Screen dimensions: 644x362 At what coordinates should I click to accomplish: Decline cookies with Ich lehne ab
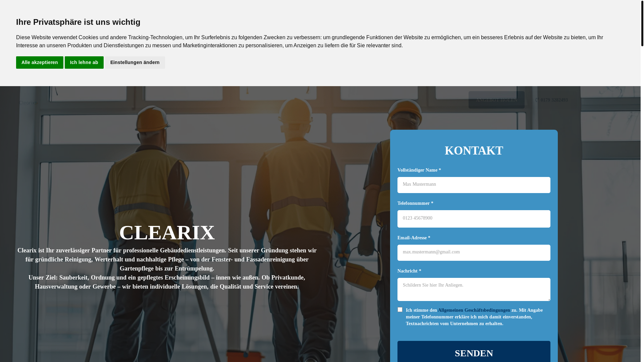coord(84,62)
